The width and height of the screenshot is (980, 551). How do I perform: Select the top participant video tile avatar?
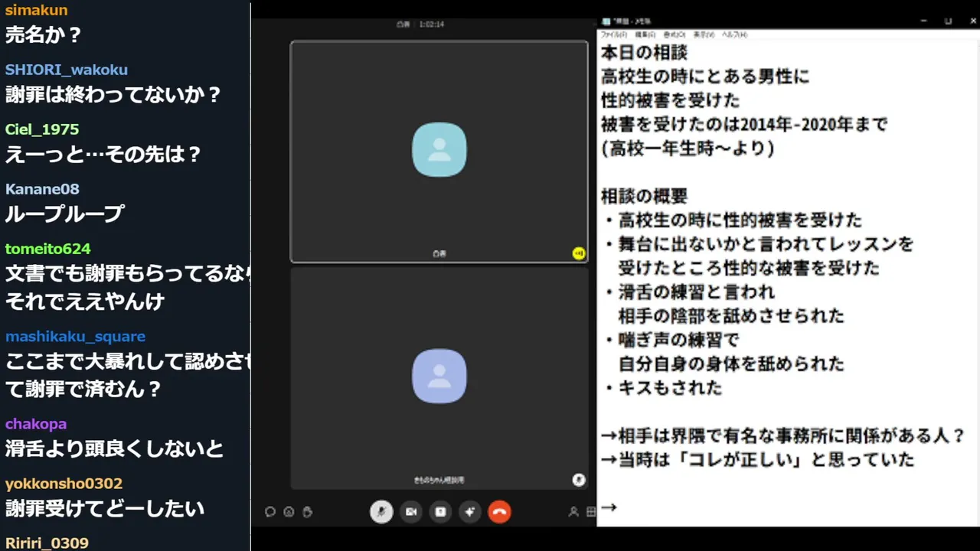pos(439,149)
